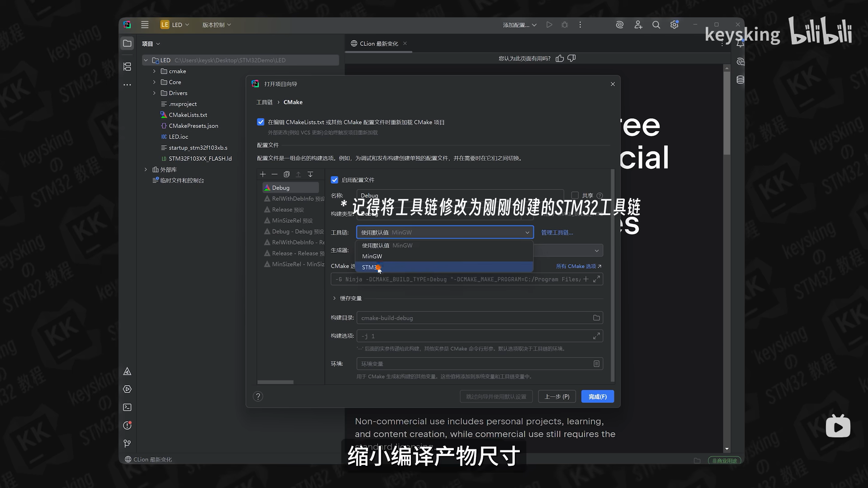
Task: Close the open project wizard dialog
Action: pos(613,84)
